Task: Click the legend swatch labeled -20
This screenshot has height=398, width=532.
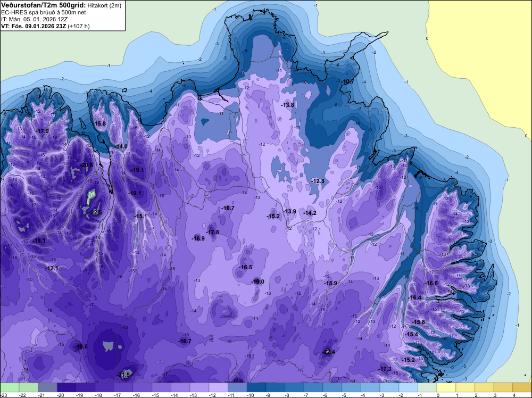Action: coord(66,387)
